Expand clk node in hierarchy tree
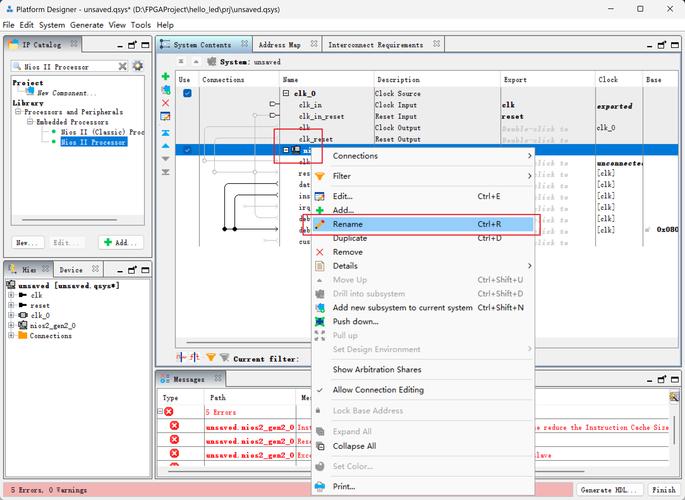The image size is (685, 500). click(11, 295)
